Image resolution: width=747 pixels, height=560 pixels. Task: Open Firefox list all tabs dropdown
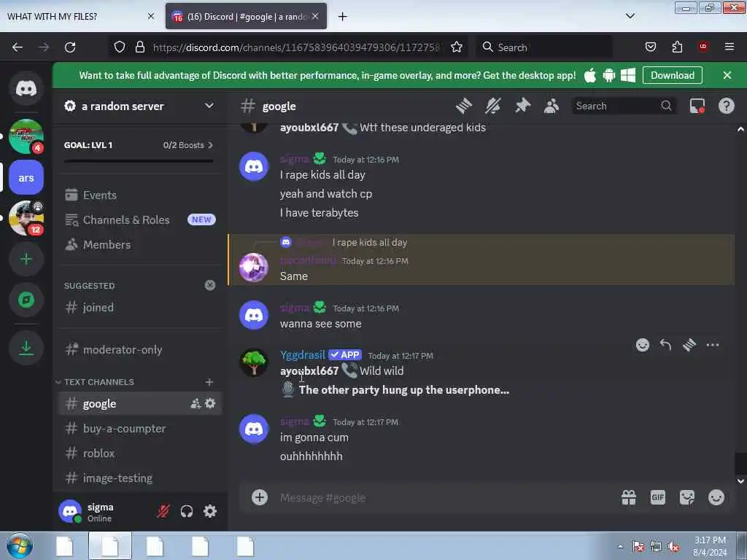630,16
